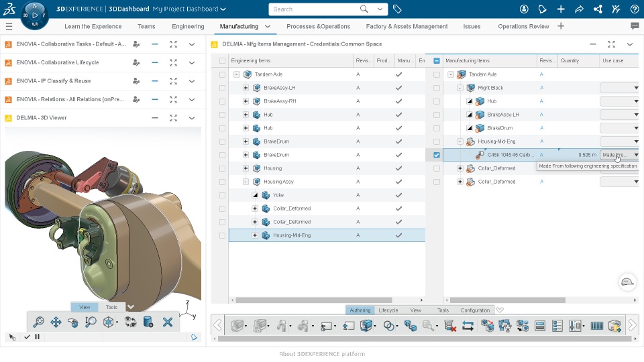Image resolution: width=644 pixels, height=362 pixels.
Task: Open the user profile icon
Action: tap(524, 9)
